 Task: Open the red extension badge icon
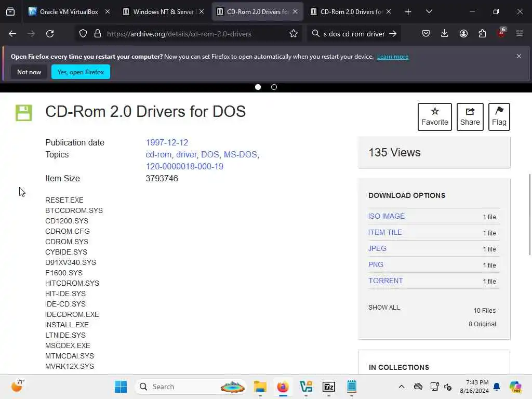[x=501, y=33]
